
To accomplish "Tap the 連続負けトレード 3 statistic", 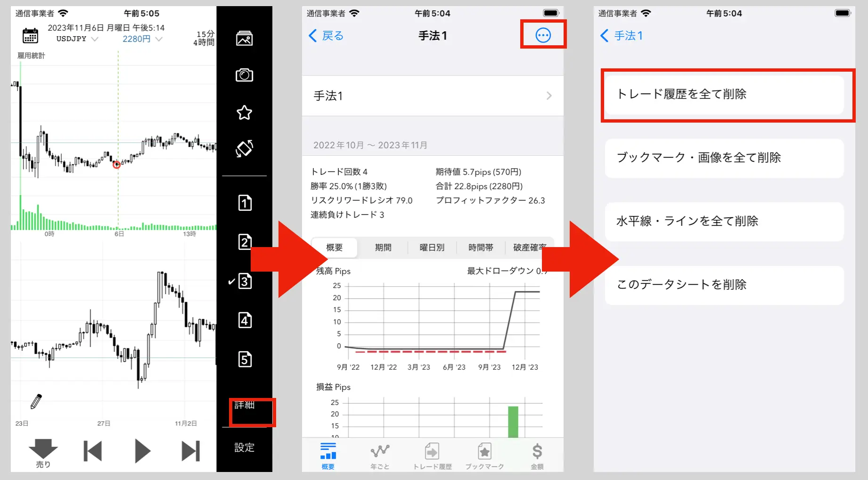I will (x=347, y=215).
